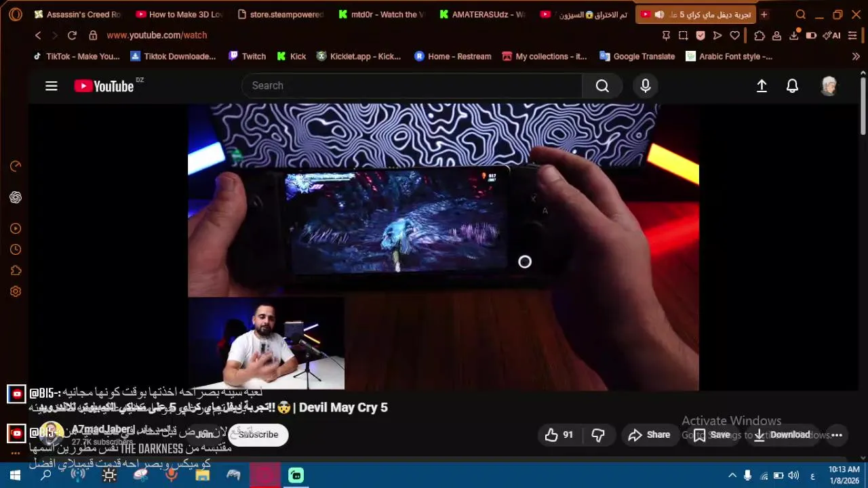Save the video to a playlist

[712, 435]
